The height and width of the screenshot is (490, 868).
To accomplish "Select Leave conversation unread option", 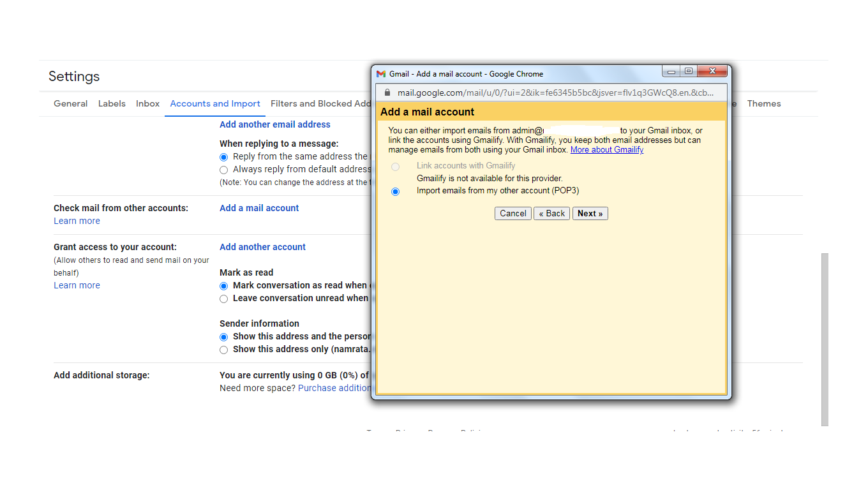I will click(x=223, y=299).
